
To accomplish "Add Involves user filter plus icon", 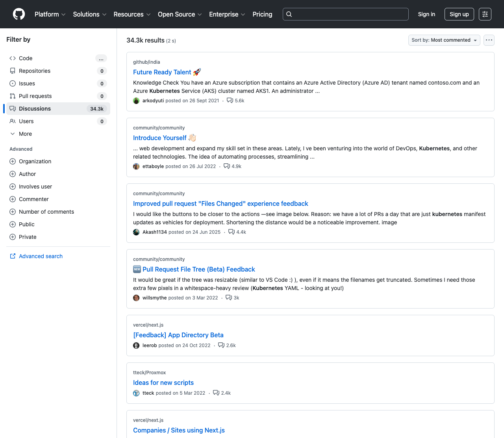I will 13,187.
